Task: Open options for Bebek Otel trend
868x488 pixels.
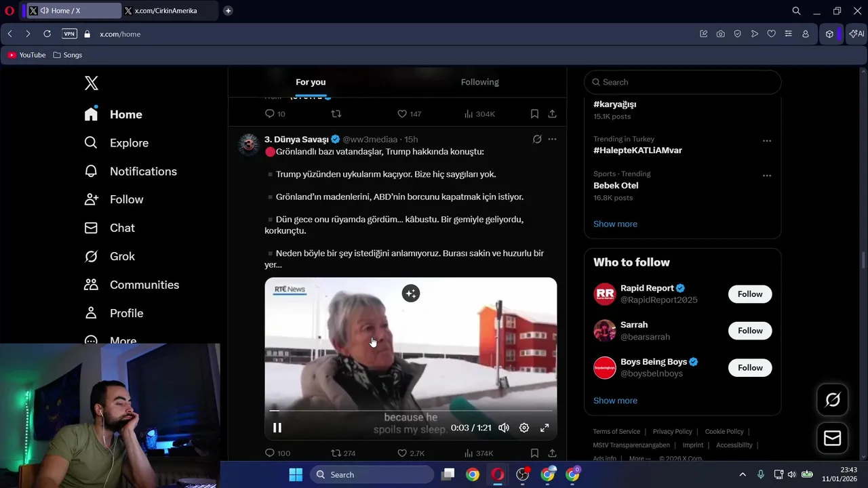Action: [767, 176]
